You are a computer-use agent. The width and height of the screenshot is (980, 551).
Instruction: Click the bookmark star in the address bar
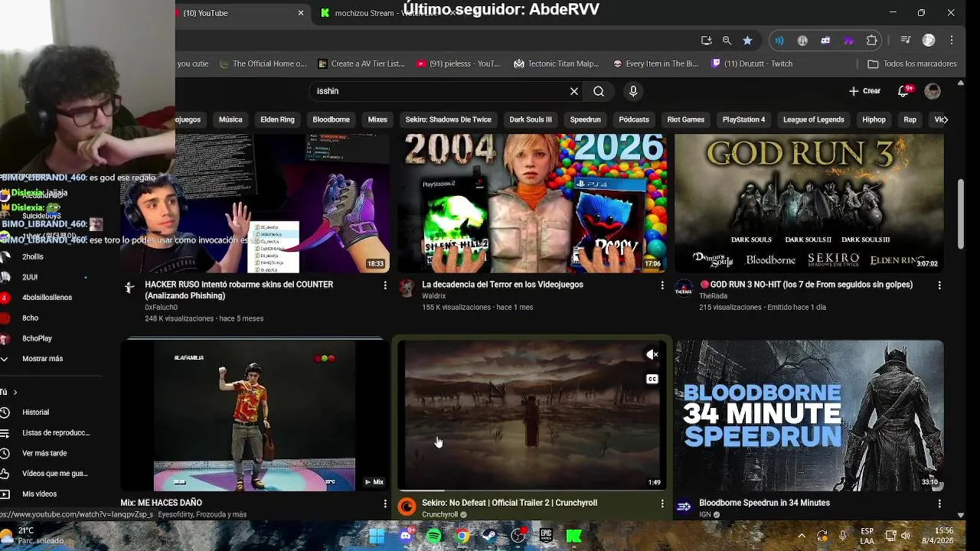(x=747, y=41)
